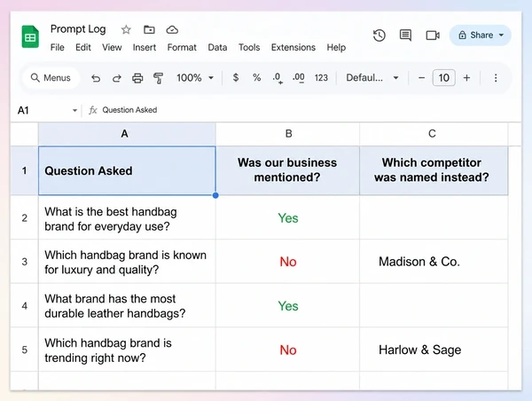
Task: Open the Format menu
Action: click(182, 47)
